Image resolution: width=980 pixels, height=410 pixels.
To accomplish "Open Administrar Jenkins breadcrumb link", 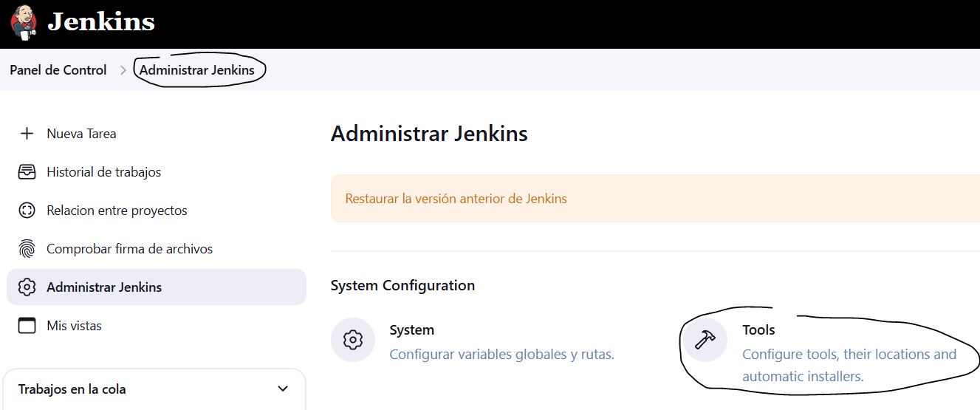I will click(x=197, y=70).
